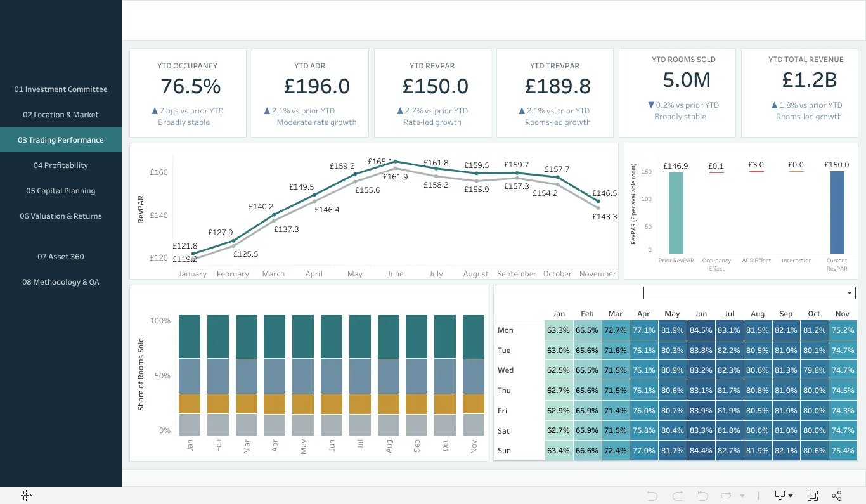Click the June £165.1 data label
866x504 pixels.
(380, 162)
